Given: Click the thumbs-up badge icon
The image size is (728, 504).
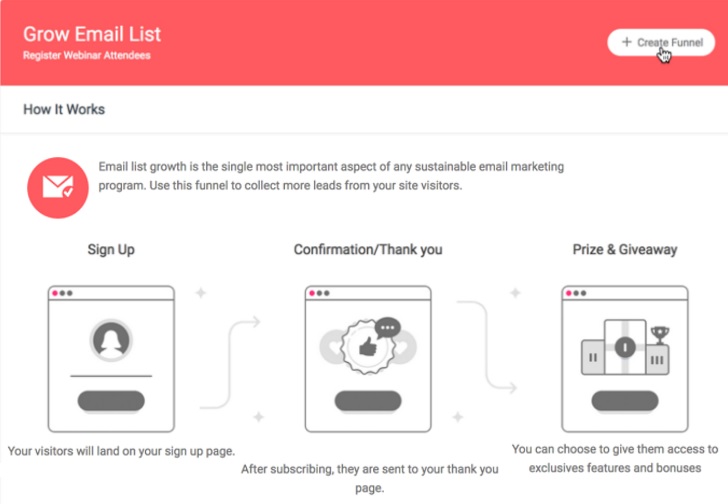Looking at the screenshot, I should pos(368,346).
